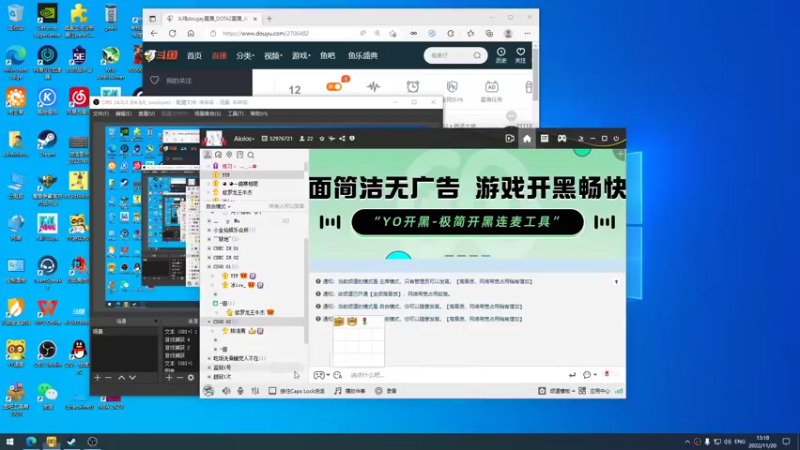The image size is (800, 450).
Task: Expand the CDBC IX 02 channel
Action: coord(209,258)
